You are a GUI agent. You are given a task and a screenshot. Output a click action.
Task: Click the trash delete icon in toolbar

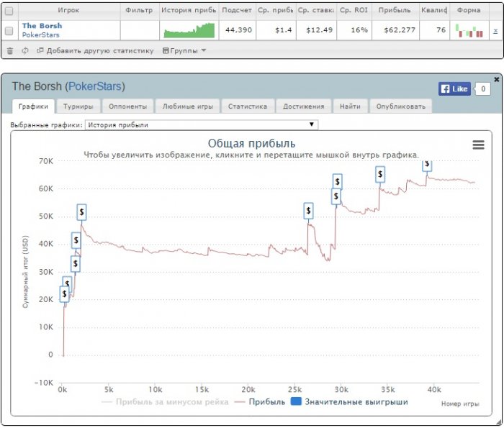click(x=10, y=51)
